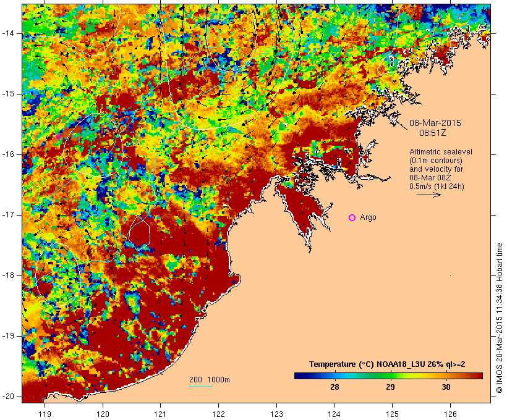Image resolution: width=507 pixels, height=420 pixels.
Task: Click the 119 longitude axis label
Action: coord(45,414)
